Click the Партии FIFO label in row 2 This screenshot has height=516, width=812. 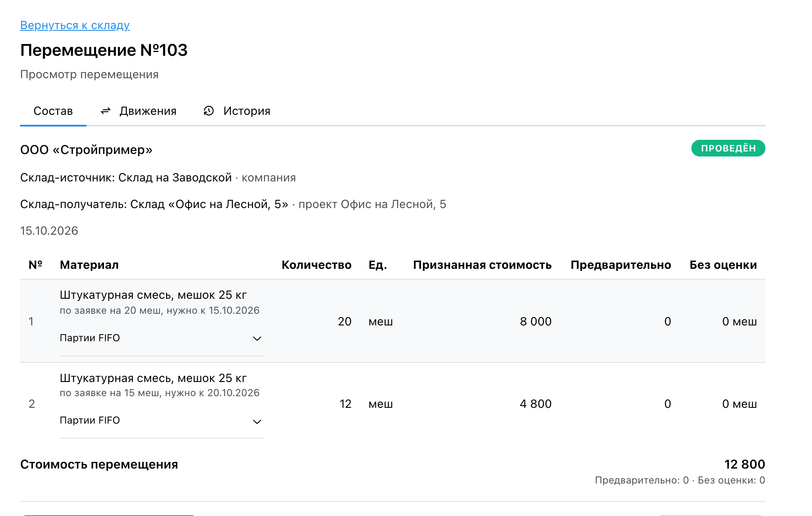click(x=90, y=420)
